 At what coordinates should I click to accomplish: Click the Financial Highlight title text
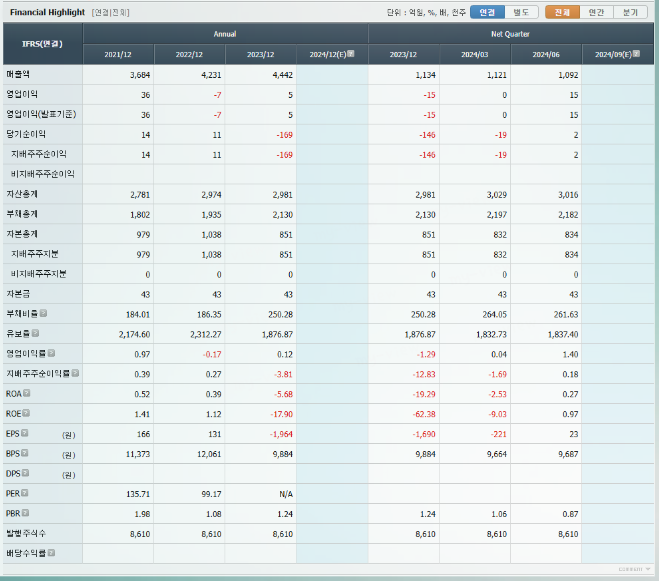point(47,12)
